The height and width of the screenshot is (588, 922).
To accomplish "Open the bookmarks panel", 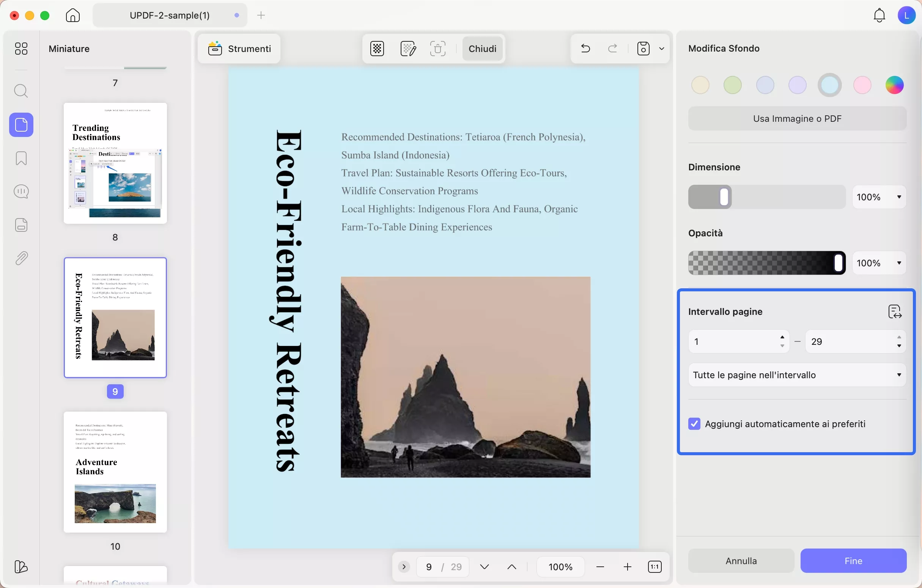I will coord(22,158).
